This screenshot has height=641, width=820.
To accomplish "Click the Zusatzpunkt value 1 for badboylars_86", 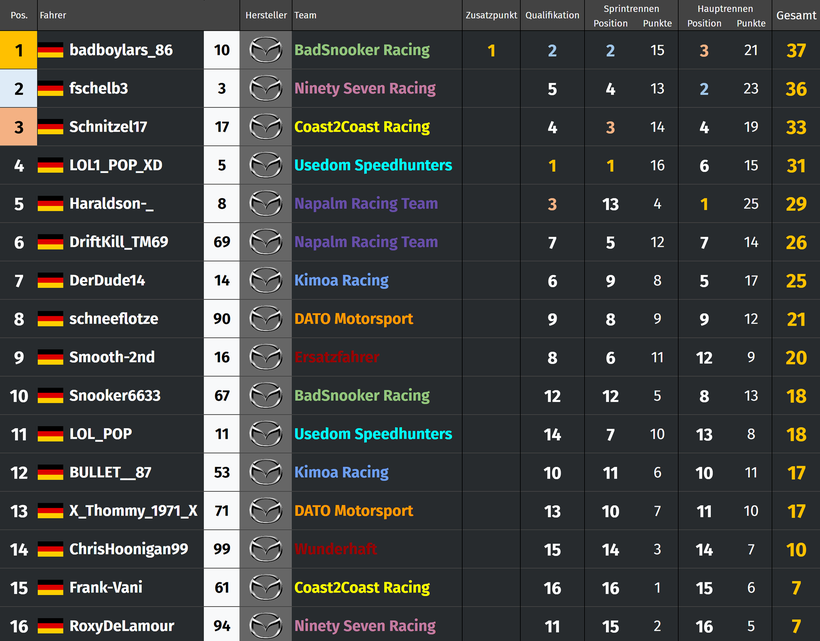I will pyautogui.click(x=491, y=51).
